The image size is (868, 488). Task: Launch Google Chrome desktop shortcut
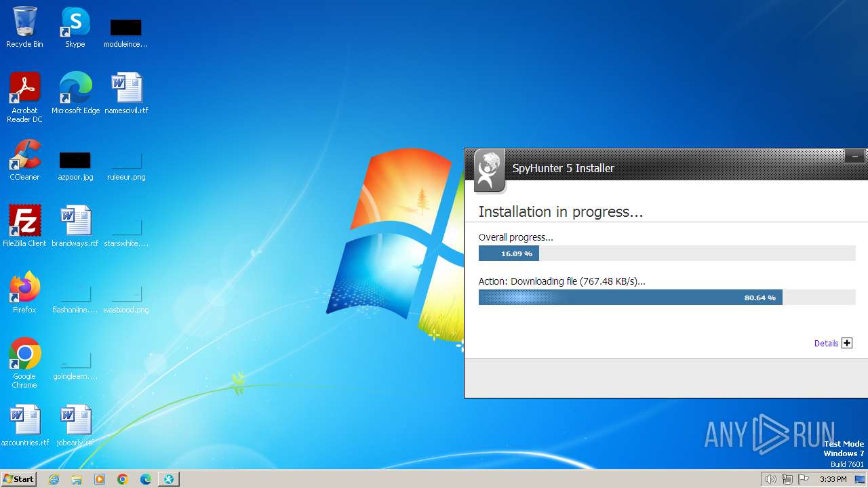pyautogui.click(x=24, y=364)
